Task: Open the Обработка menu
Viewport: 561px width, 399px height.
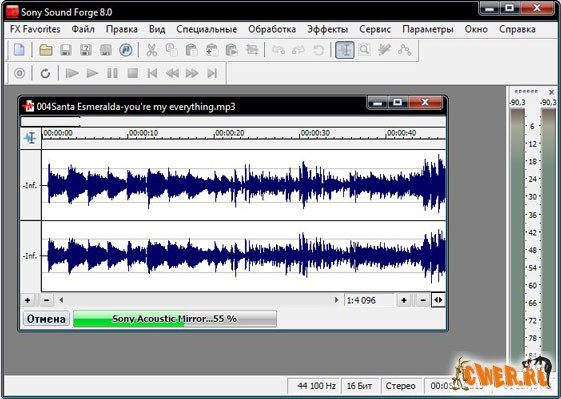Action: [x=272, y=29]
